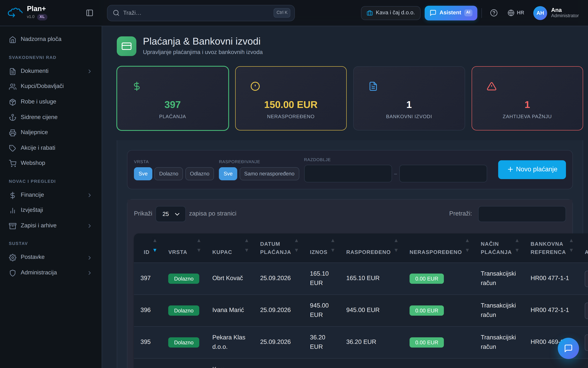Filter payments by Dolazno
The width and height of the screenshot is (588, 368).
(169, 174)
